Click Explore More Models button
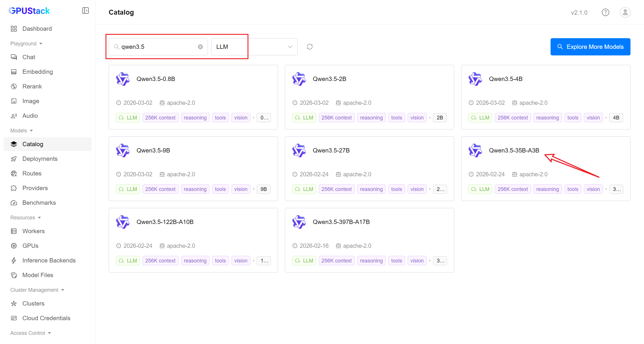The image size is (644, 344). 590,47
